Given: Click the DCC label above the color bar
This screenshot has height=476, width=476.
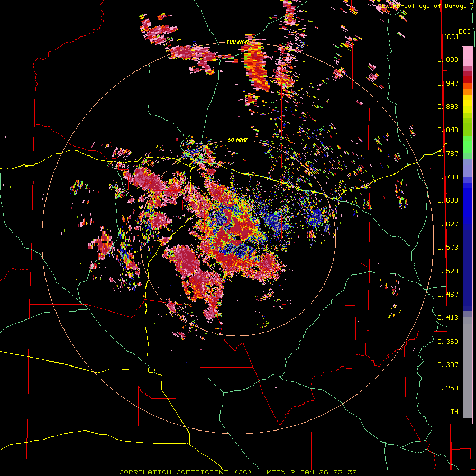Looking at the screenshot, I should tap(465, 32).
